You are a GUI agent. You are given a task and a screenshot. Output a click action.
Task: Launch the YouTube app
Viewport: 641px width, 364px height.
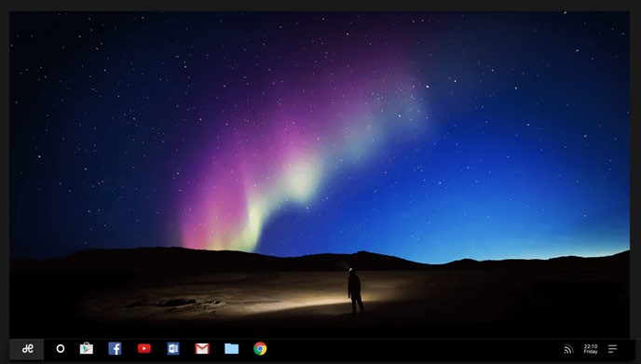click(143, 348)
